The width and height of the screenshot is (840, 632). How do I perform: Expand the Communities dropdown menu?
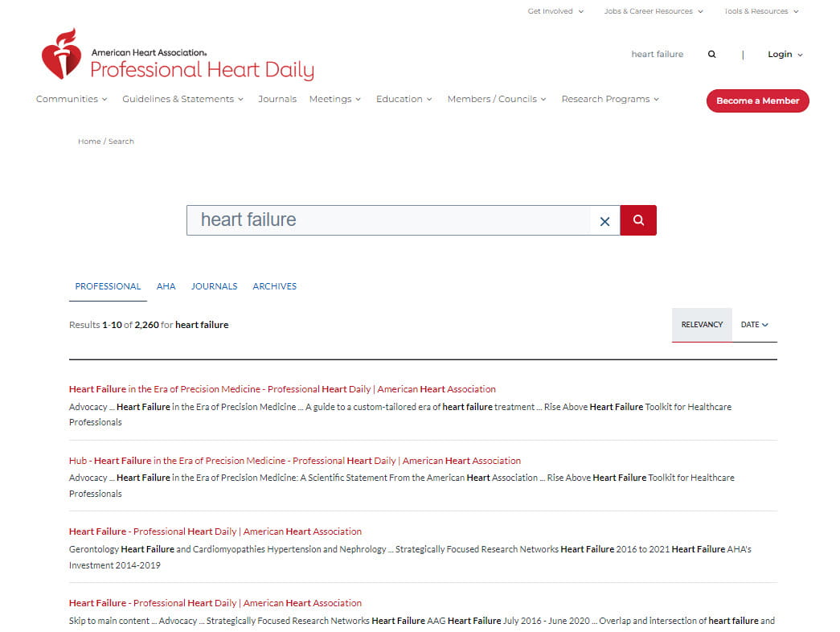click(72, 99)
